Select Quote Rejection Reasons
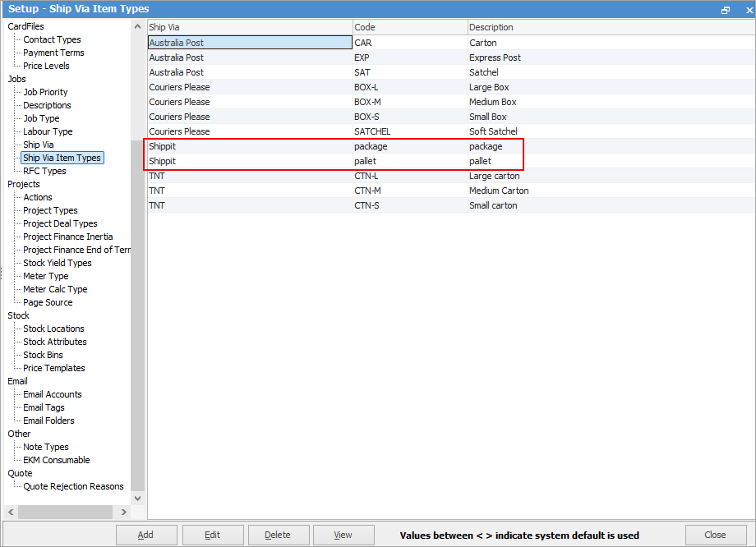This screenshot has width=756, height=547. (x=73, y=486)
